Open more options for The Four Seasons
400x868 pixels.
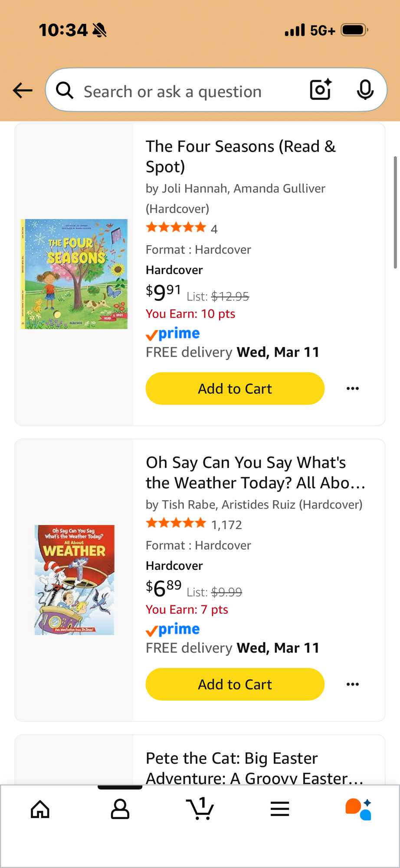coord(353,388)
